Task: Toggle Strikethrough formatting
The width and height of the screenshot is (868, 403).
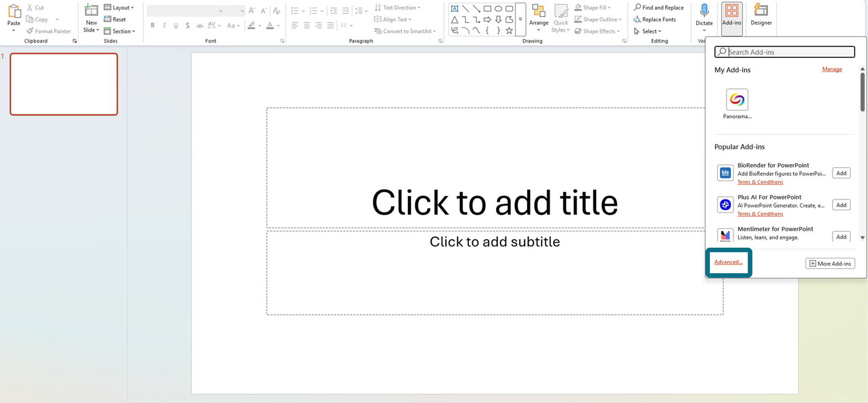Action: point(200,26)
